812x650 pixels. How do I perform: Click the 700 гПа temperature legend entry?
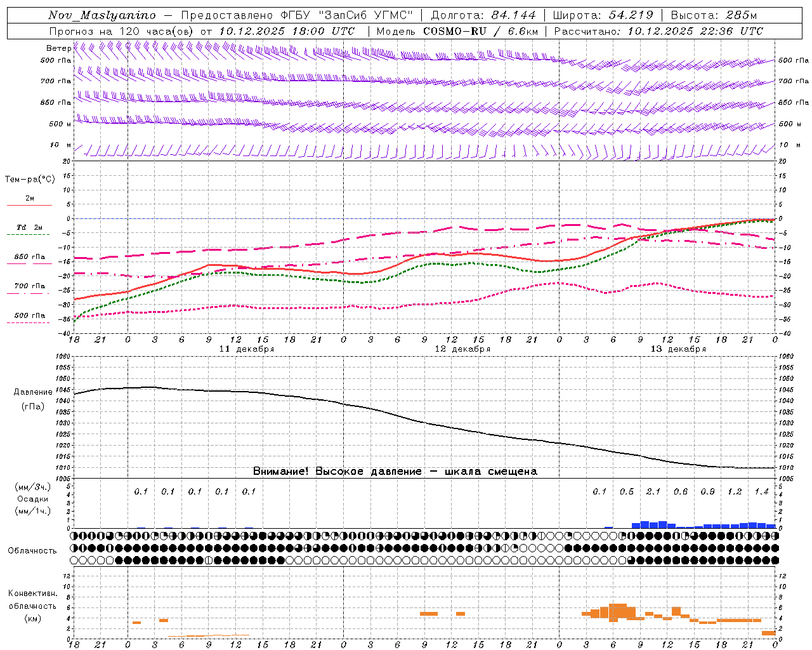[x=30, y=286]
